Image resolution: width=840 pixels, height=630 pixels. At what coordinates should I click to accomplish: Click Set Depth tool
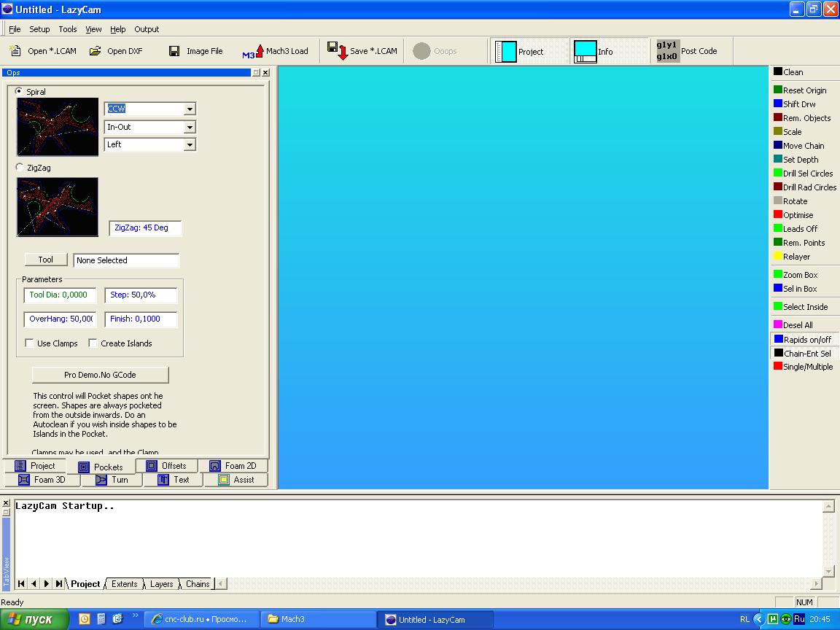[796, 160]
